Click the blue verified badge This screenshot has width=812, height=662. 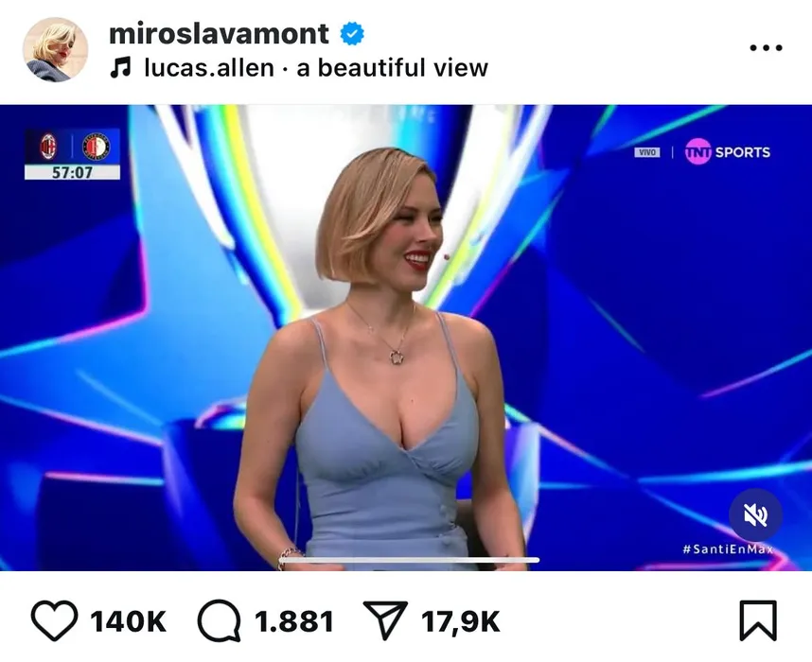[352, 34]
